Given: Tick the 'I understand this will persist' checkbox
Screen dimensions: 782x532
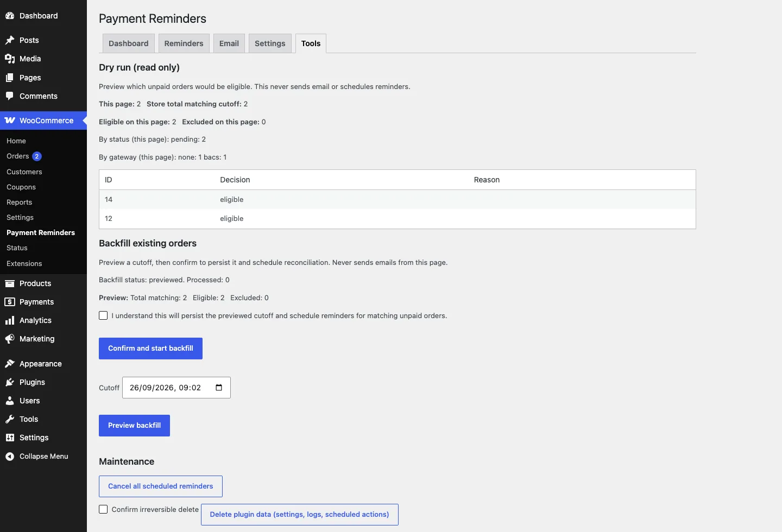Looking at the screenshot, I should click(x=103, y=315).
